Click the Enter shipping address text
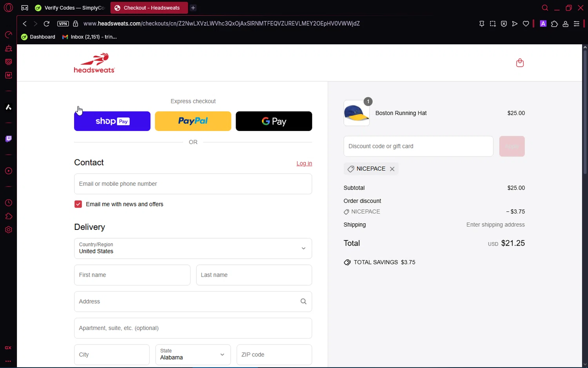Image resolution: width=588 pixels, height=368 pixels. [x=495, y=225]
